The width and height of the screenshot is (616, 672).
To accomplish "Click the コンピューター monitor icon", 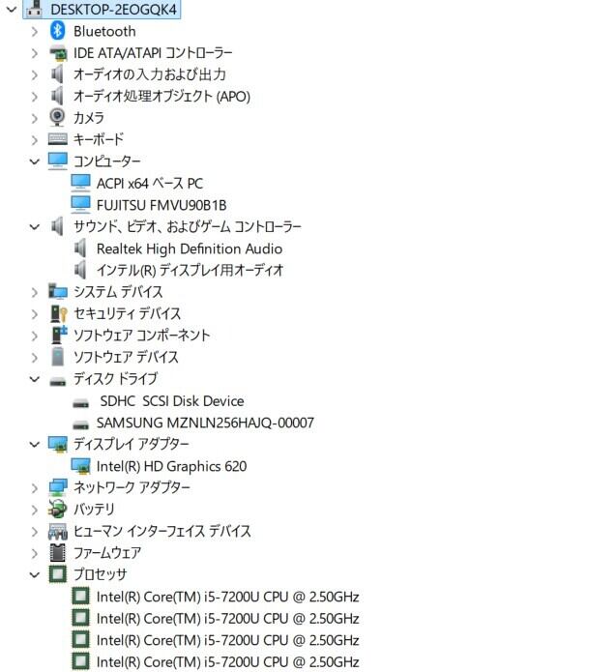I will [57, 161].
